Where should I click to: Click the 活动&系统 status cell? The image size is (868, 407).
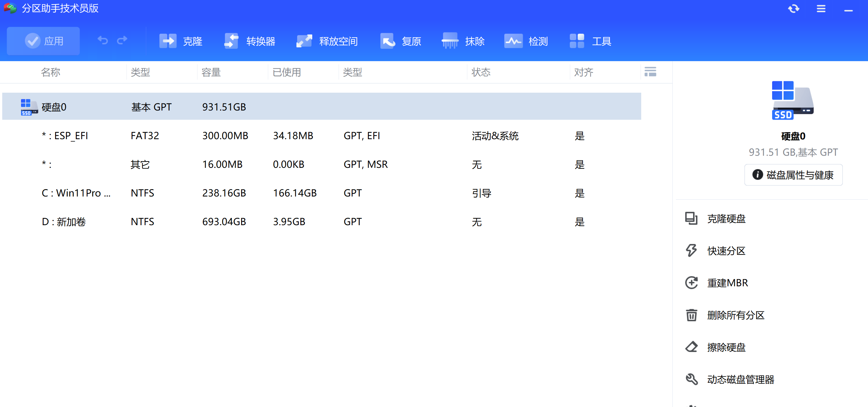tap(495, 135)
